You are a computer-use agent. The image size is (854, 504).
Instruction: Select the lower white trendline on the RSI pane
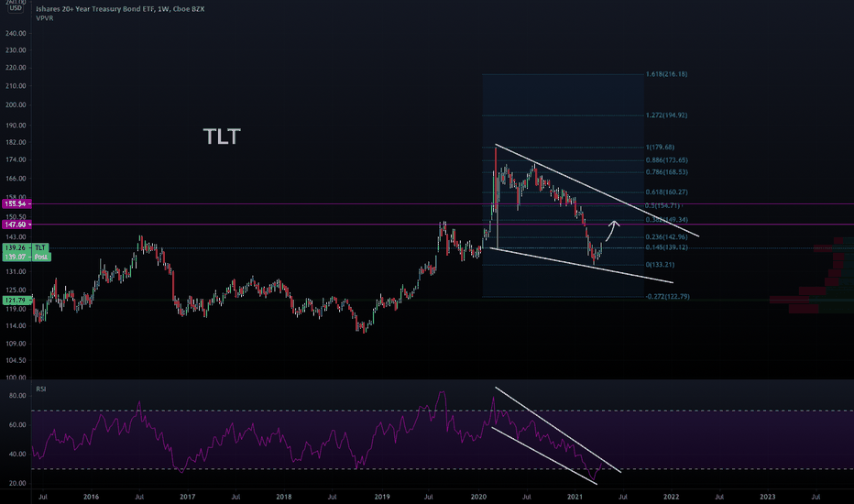coord(544,455)
